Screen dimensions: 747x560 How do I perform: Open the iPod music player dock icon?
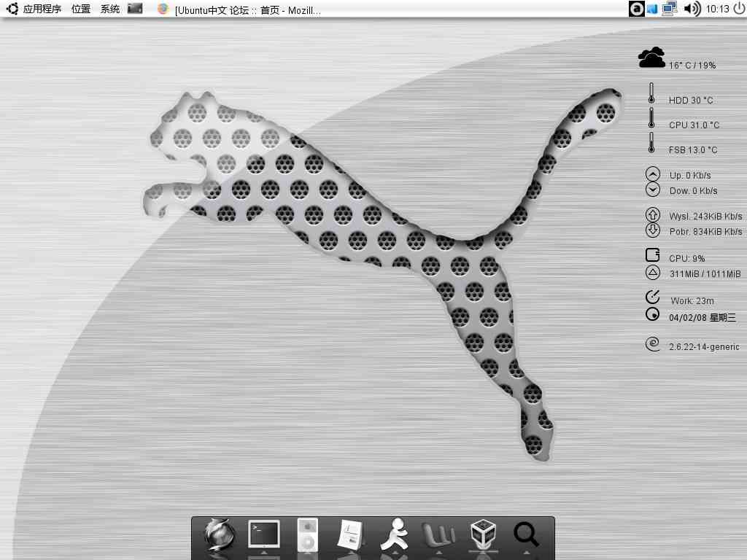[x=307, y=535]
